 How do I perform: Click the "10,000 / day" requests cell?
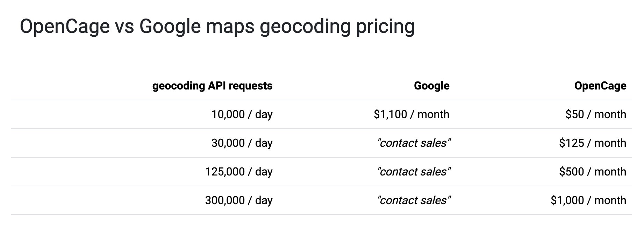(x=242, y=114)
